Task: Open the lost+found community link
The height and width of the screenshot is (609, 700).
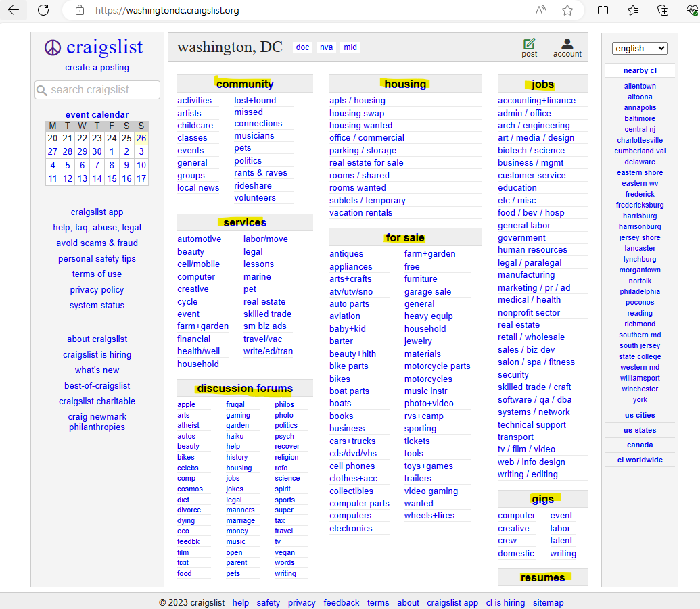Action: (255, 101)
